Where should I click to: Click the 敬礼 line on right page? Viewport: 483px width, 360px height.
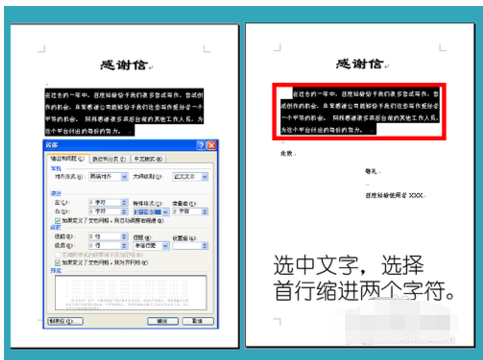[x=371, y=171]
